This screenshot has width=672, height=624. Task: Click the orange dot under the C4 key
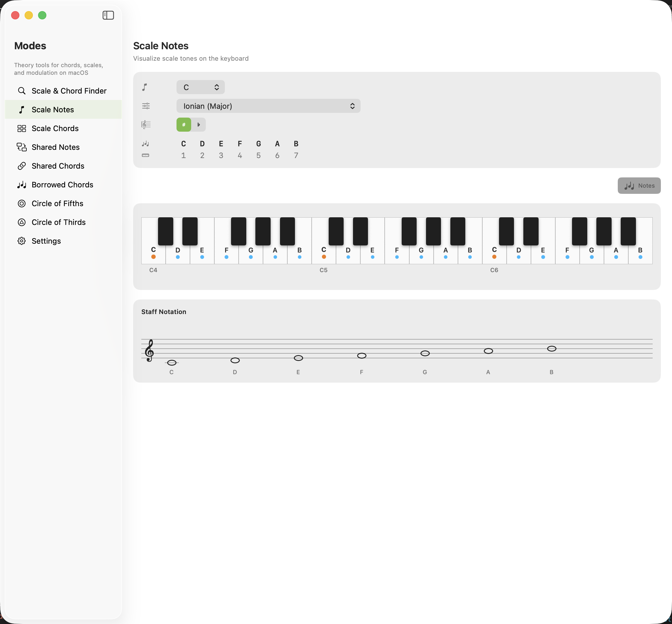click(x=153, y=257)
